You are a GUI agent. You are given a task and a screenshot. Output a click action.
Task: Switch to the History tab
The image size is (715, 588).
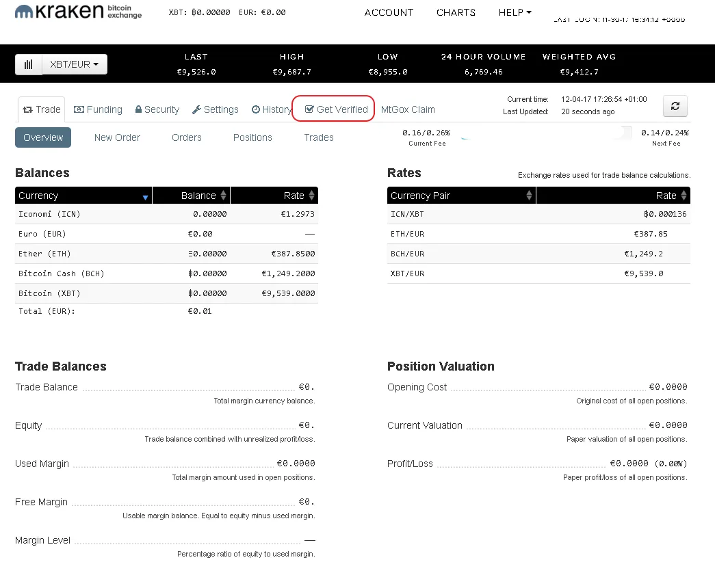(x=272, y=109)
